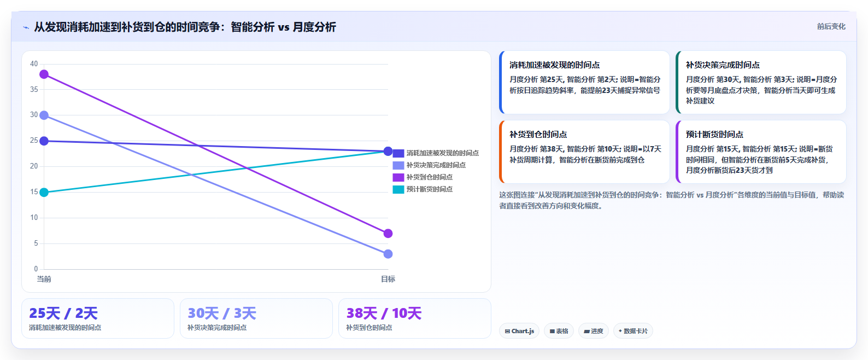Toggle legend swatch for 补货决策完成时间点
This screenshot has height=360, width=868.
398,165
